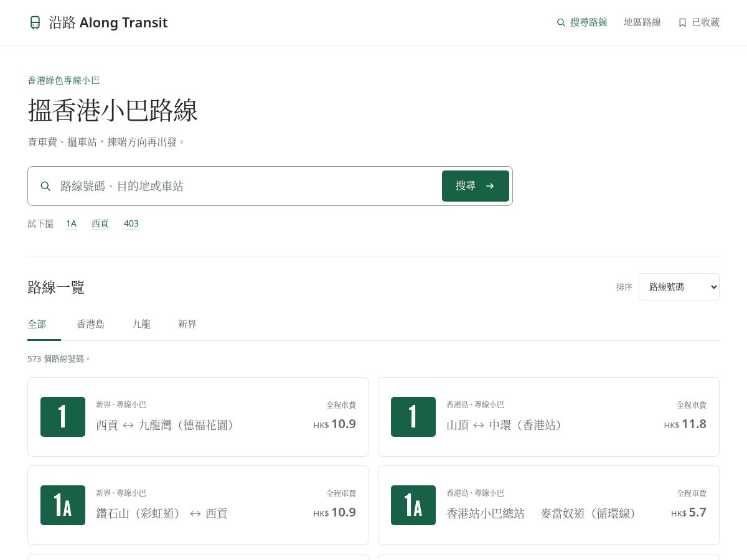The height and width of the screenshot is (560, 747).
Task: Click route badge 1A for 香港站小巴總站 loop
Action: [413, 505]
